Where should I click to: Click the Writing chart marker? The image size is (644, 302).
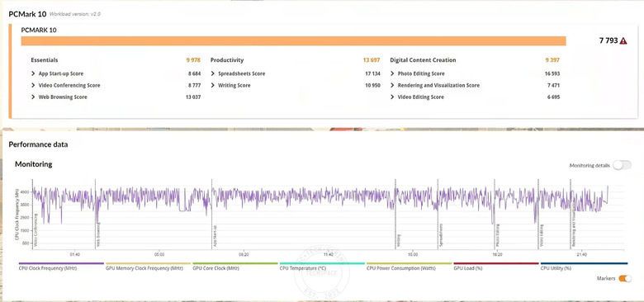pos(399,241)
